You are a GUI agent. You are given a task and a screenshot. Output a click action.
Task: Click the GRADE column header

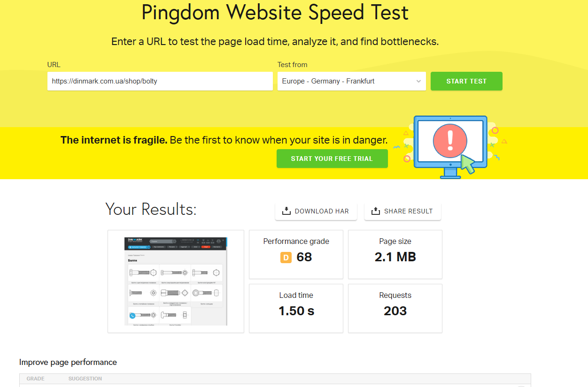(x=36, y=379)
